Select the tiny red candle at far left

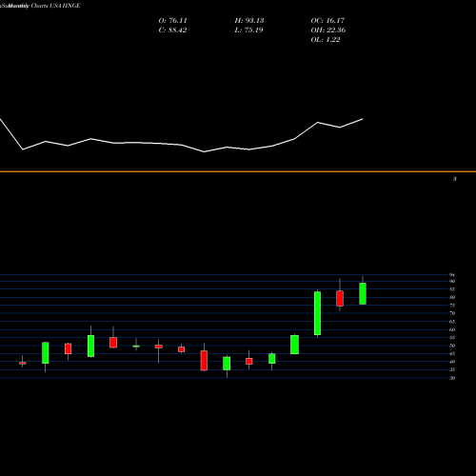(x=23, y=363)
